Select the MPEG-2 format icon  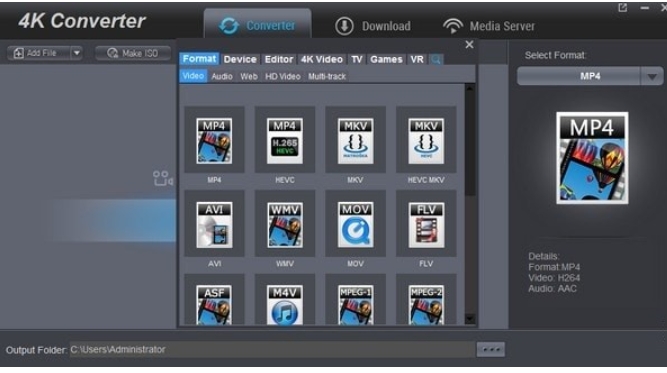tap(426, 304)
